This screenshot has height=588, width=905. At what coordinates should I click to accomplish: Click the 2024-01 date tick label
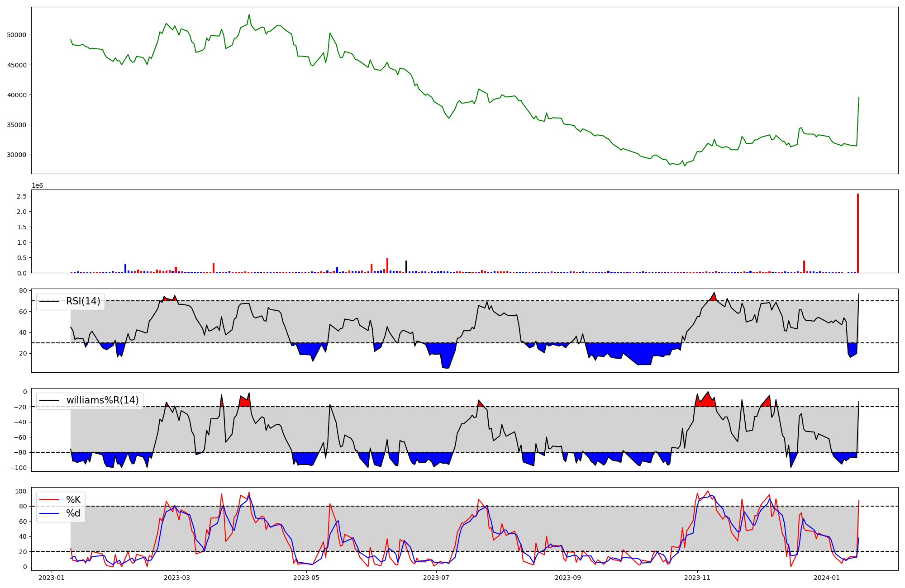[x=827, y=578]
